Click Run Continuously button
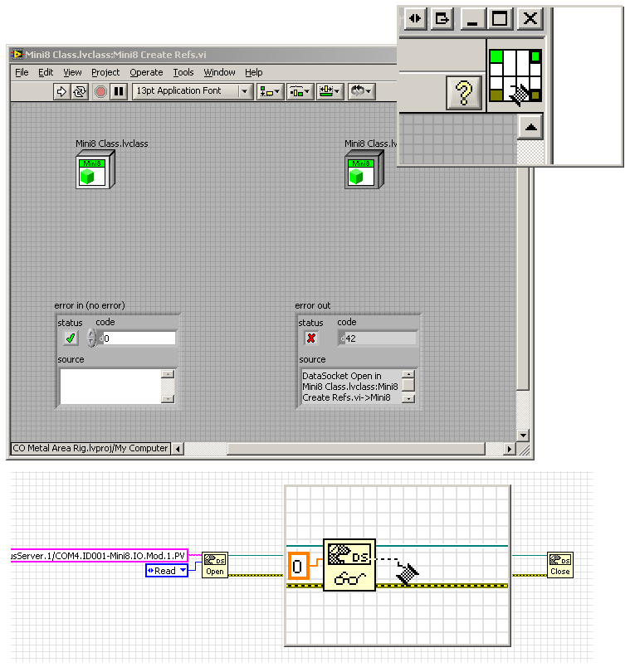This screenshot has height=672, width=630. point(80,92)
